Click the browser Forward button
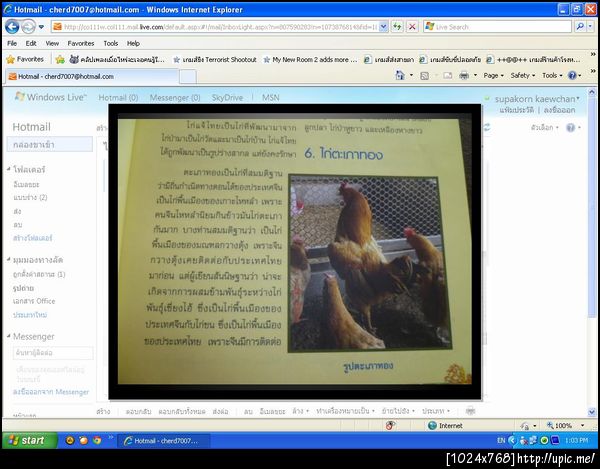 [x=28, y=26]
